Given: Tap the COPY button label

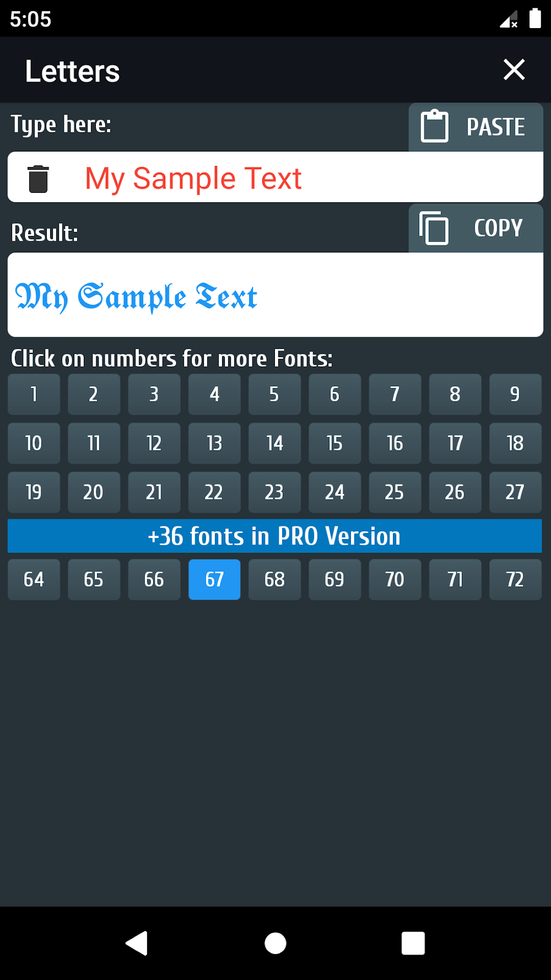Looking at the screenshot, I should (498, 228).
